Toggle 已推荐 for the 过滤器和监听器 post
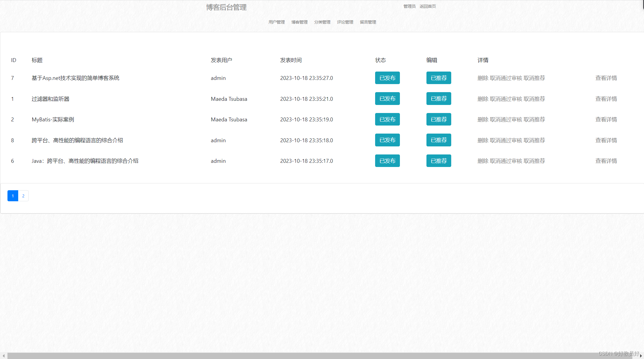 point(438,99)
